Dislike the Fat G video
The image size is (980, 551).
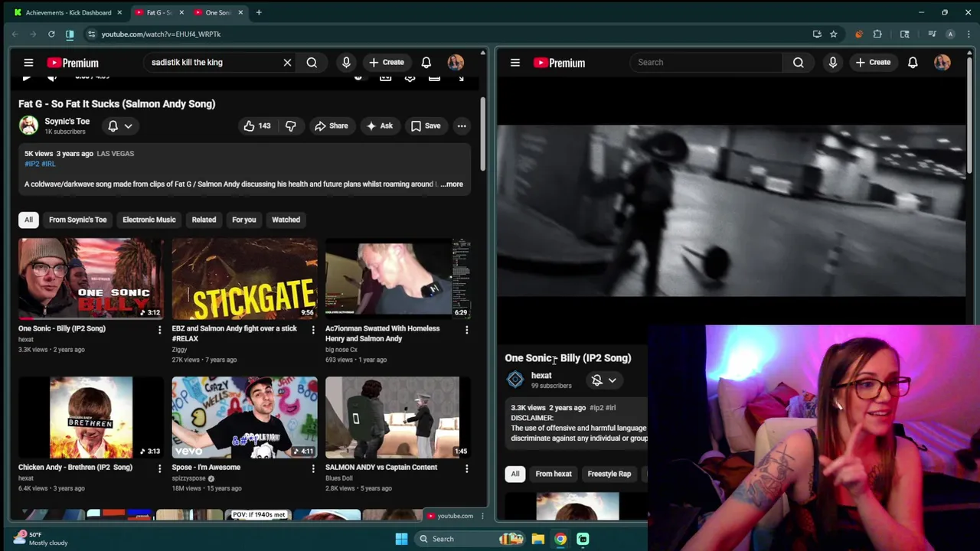tap(291, 126)
